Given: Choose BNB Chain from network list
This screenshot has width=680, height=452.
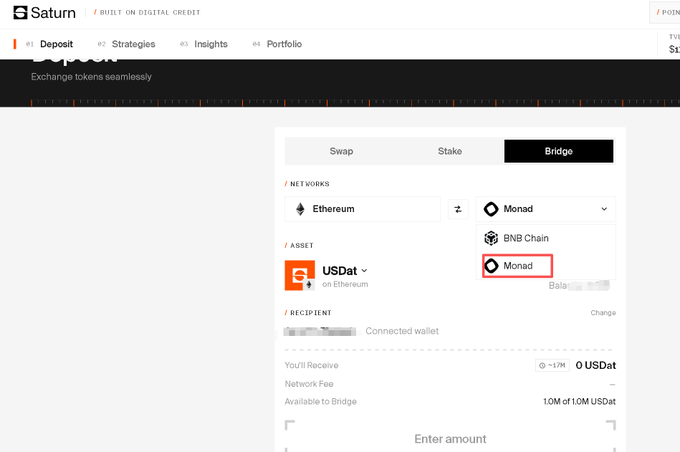Looking at the screenshot, I should (x=546, y=238).
